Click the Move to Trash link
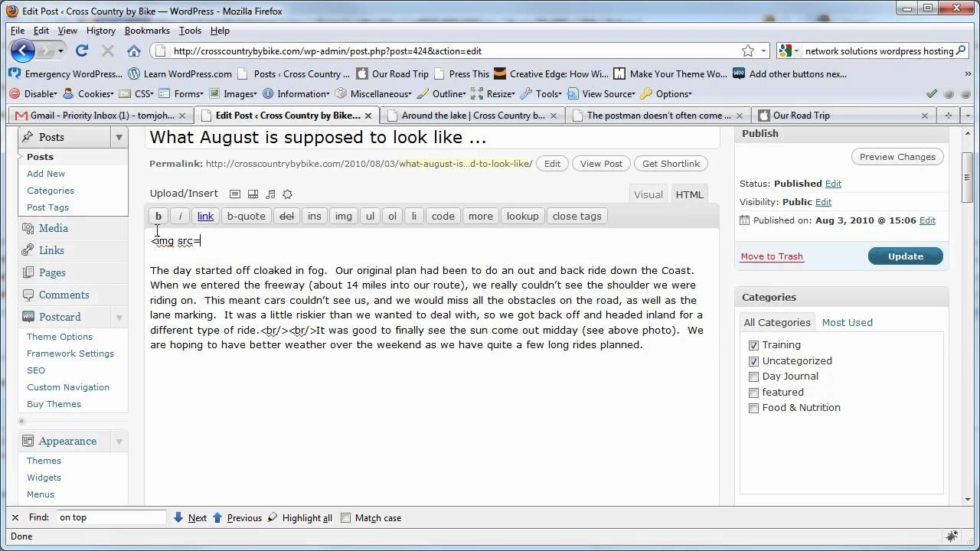This screenshot has width=980, height=551. (x=772, y=256)
